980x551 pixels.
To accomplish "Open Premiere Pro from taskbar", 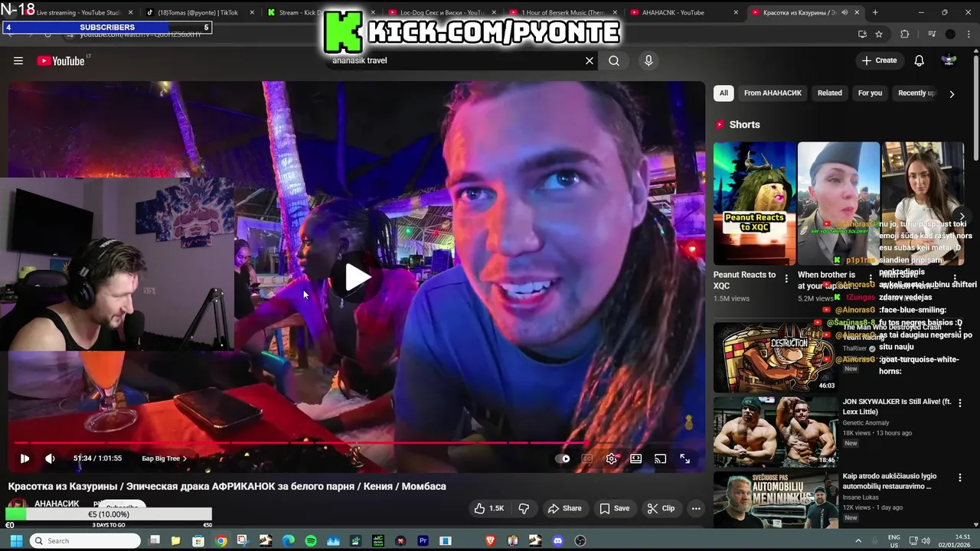I will point(423,540).
